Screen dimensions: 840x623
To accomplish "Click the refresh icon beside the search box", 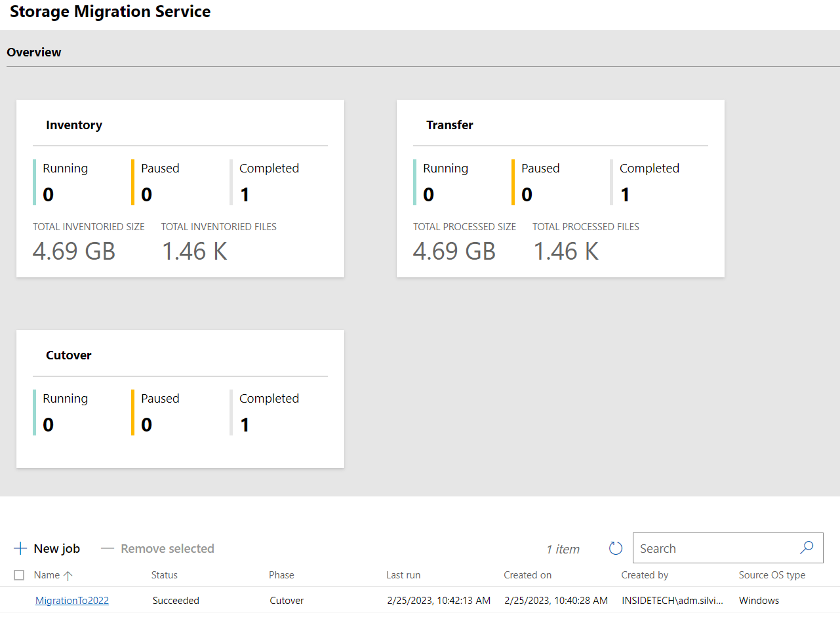I will tap(615, 548).
